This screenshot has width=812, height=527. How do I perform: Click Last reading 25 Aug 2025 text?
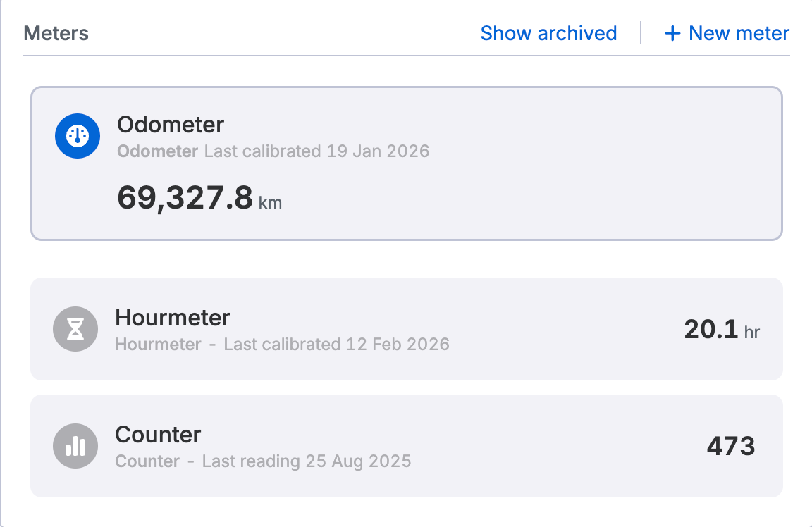(x=306, y=461)
